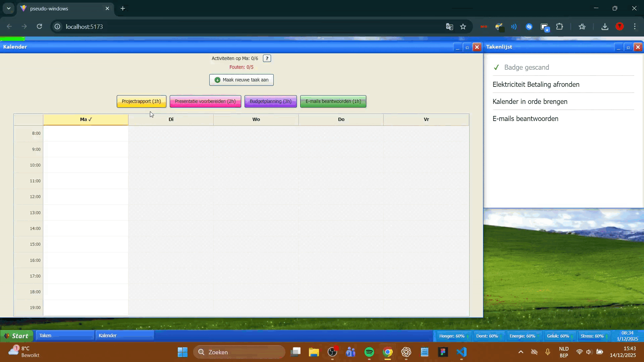
Task: Click the question mark help icon
Action: click(267, 58)
